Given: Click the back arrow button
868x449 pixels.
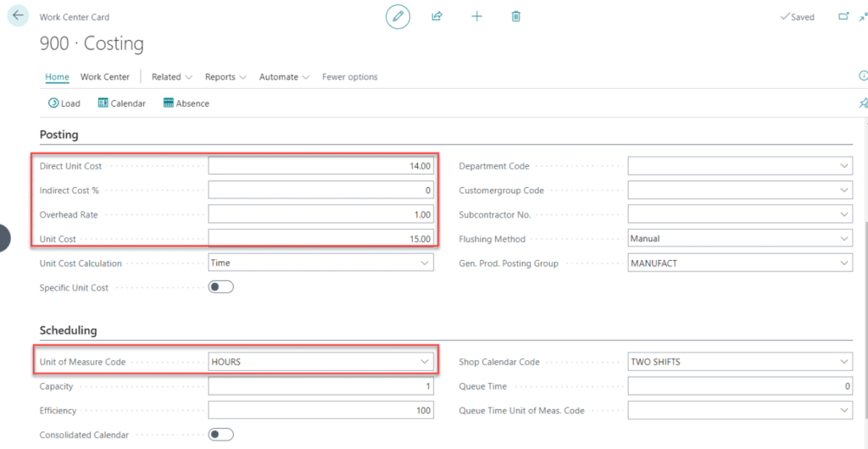Looking at the screenshot, I should [18, 16].
